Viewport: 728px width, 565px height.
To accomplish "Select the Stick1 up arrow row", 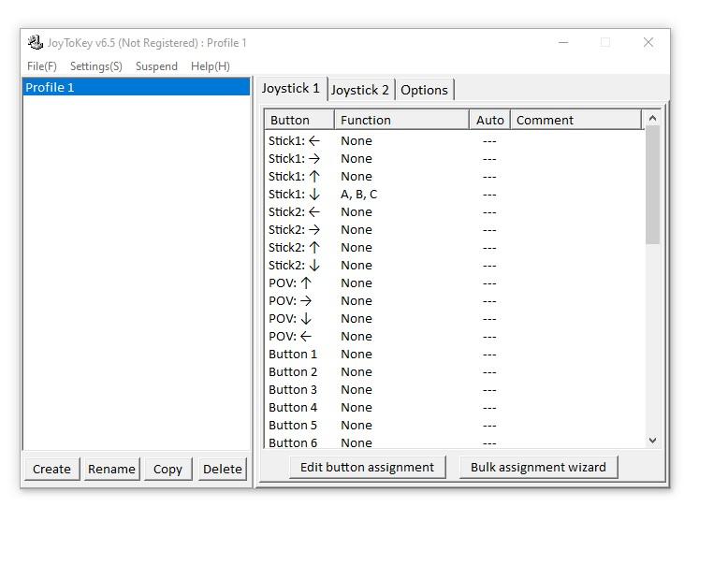I will click(x=455, y=177).
